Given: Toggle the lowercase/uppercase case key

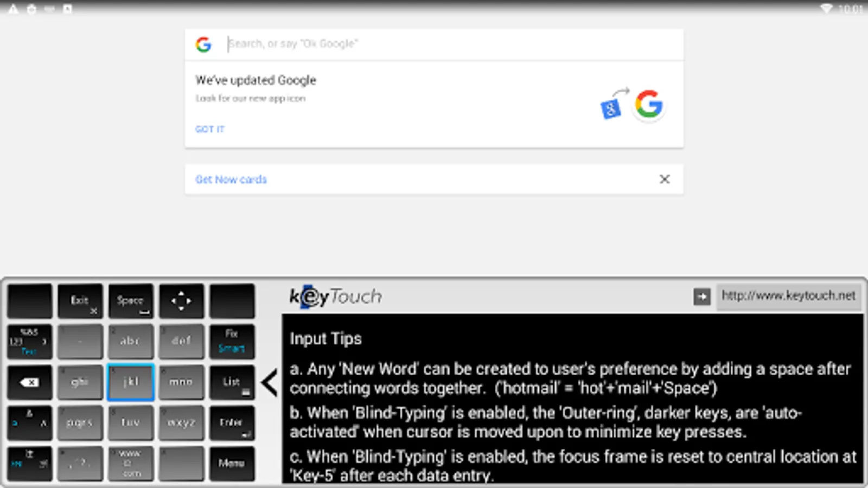Looking at the screenshot, I should [x=30, y=423].
